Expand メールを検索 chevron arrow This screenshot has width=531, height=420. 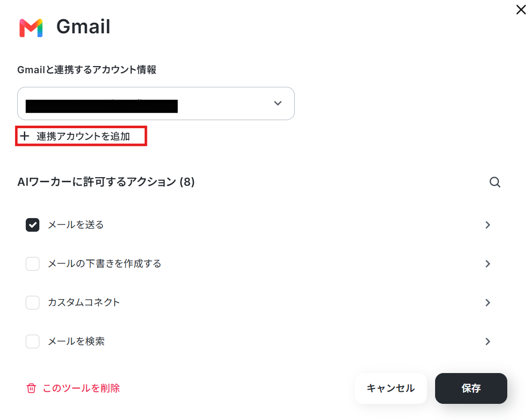click(488, 341)
